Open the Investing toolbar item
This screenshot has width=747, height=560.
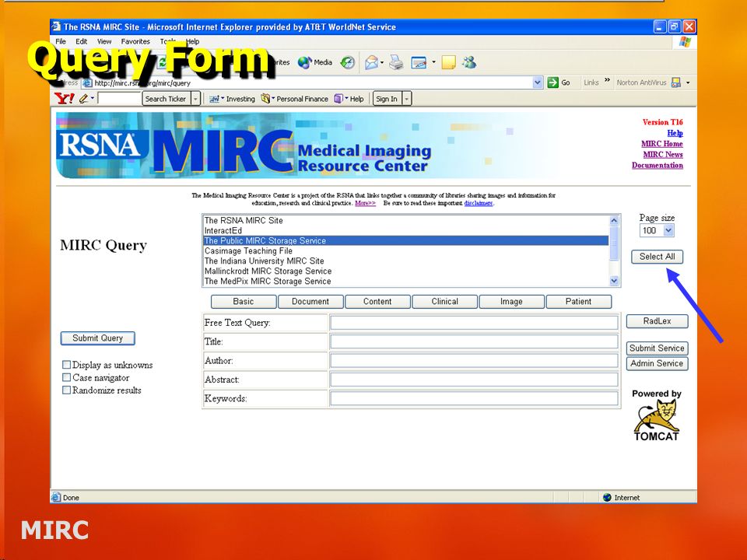(x=233, y=99)
